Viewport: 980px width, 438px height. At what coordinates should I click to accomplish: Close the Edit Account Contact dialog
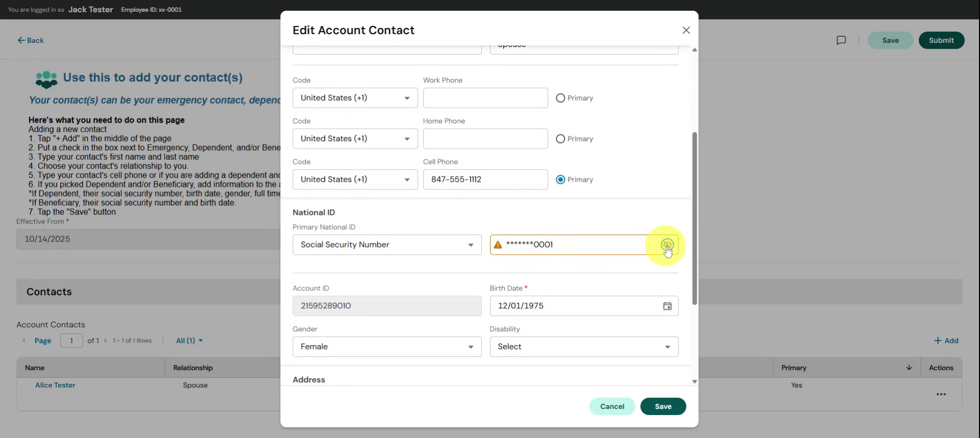tap(686, 30)
